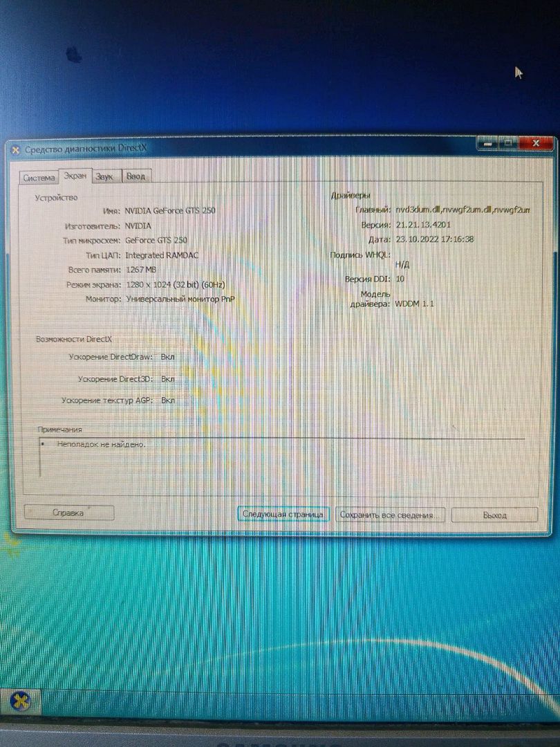This screenshot has height=747, width=560.
Task: Open the Звук tab
Action: (x=105, y=177)
